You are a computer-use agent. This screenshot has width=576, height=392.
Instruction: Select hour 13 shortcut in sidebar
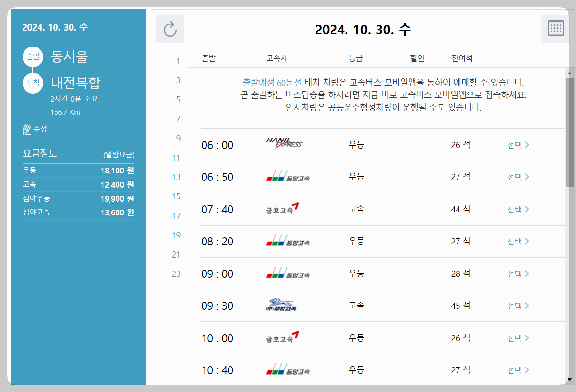pos(176,177)
